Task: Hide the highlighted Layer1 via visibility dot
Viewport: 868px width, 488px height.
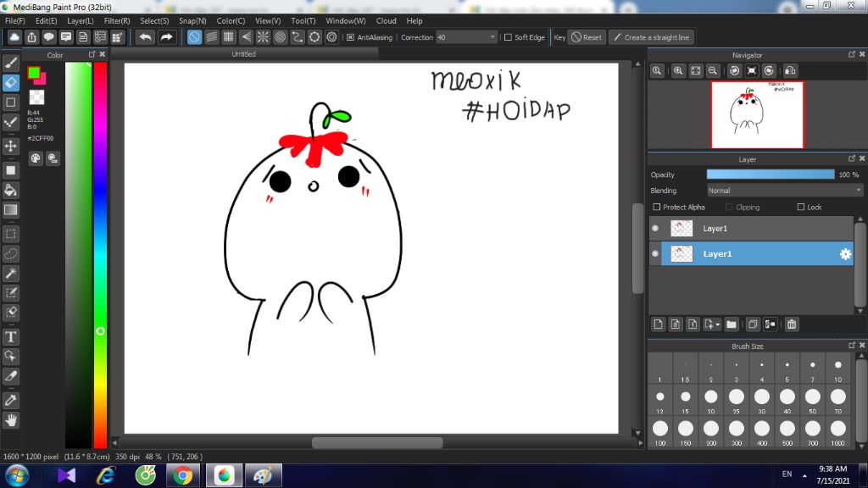Action: coord(655,254)
